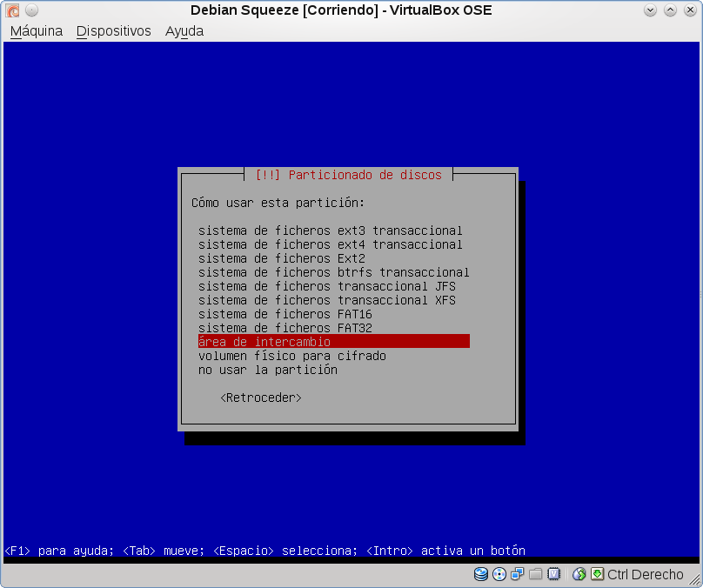Click the mouse integration globe icon
This screenshot has height=588, width=703.
click(x=579, y=574)
